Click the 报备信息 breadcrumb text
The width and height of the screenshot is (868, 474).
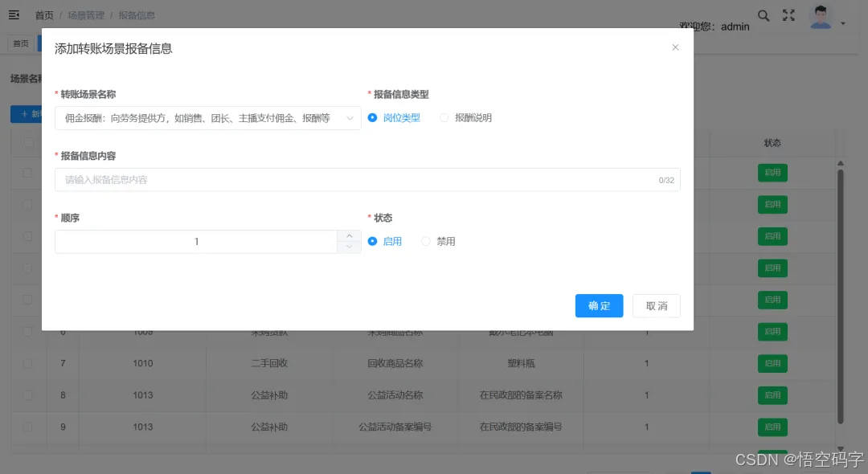pyautogui.click(x=137, y=15)
